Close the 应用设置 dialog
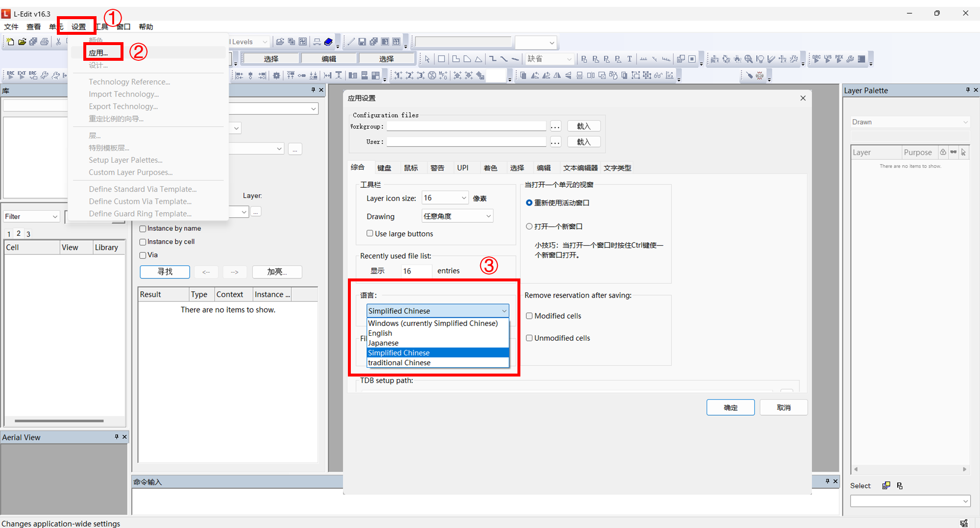The height and width of the screenshot is (528, 980). 803,98
